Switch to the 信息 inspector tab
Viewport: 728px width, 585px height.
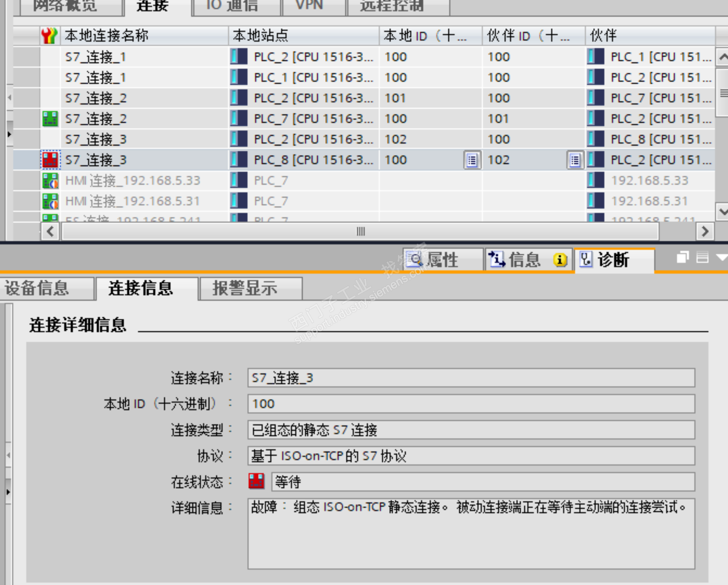pos(529,260)
